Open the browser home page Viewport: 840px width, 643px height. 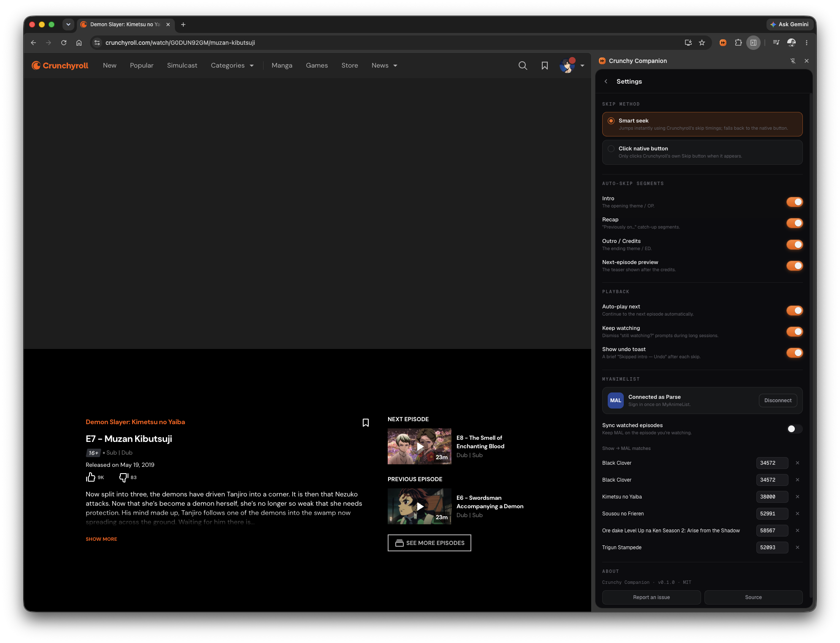pyautogui.click(x=79, y=43)
